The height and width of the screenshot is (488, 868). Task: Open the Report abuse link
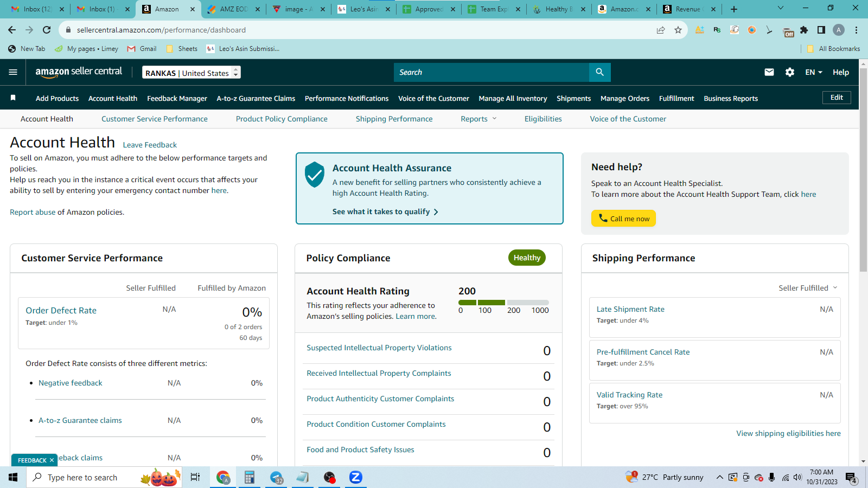(x=33, y=212)
